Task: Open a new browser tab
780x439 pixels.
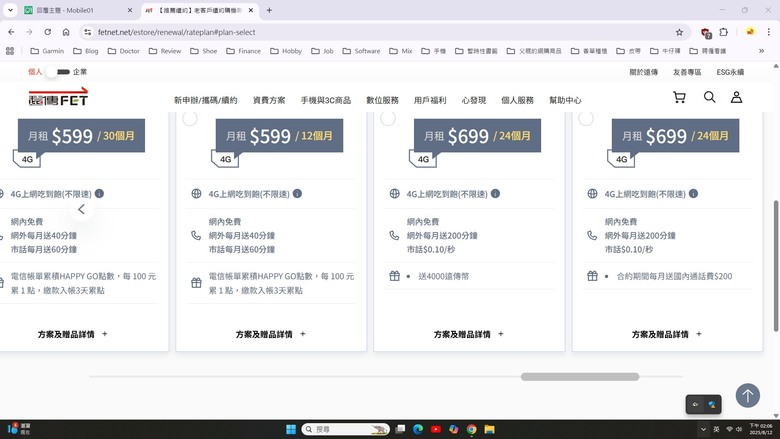Action: (269, 10)
